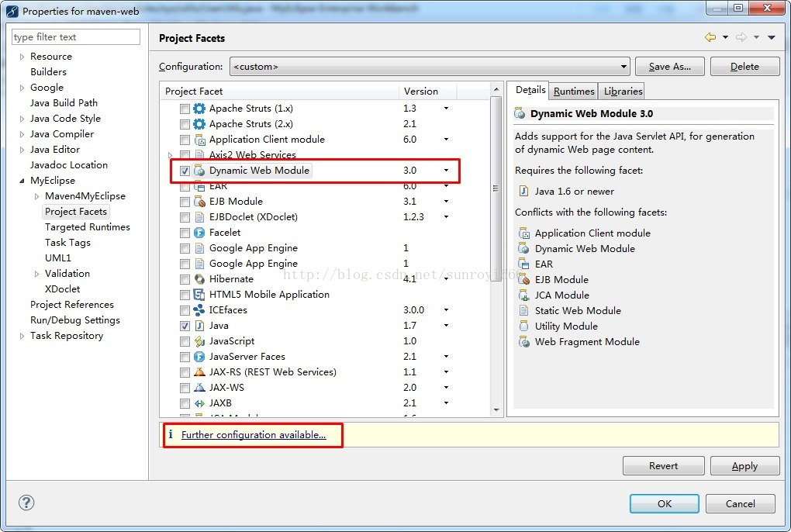Select the Details tab

click(x=530, y=90)
